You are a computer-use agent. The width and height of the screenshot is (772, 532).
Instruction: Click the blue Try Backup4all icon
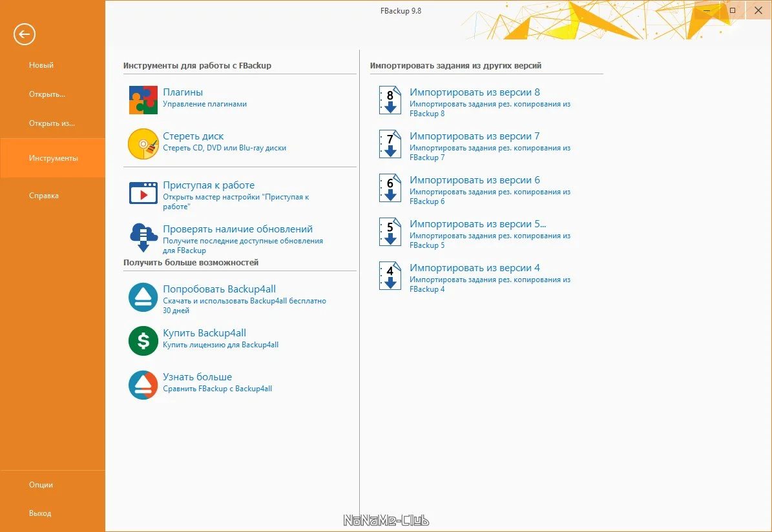pos(143,297)
